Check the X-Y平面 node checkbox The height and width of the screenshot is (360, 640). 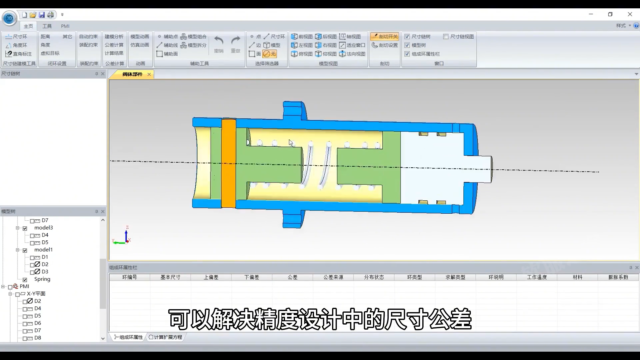click(x=18, y=294)
